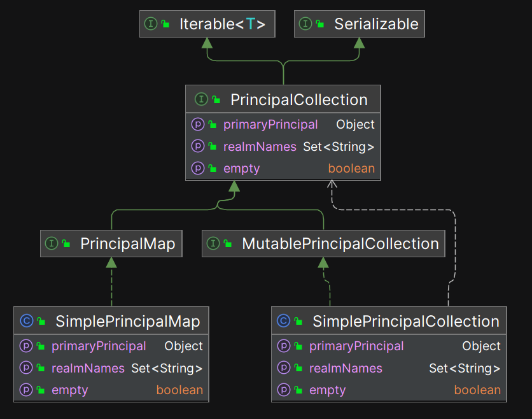
Task: Click the interface icon beside PrincipalMap
Action: (52, 243)
